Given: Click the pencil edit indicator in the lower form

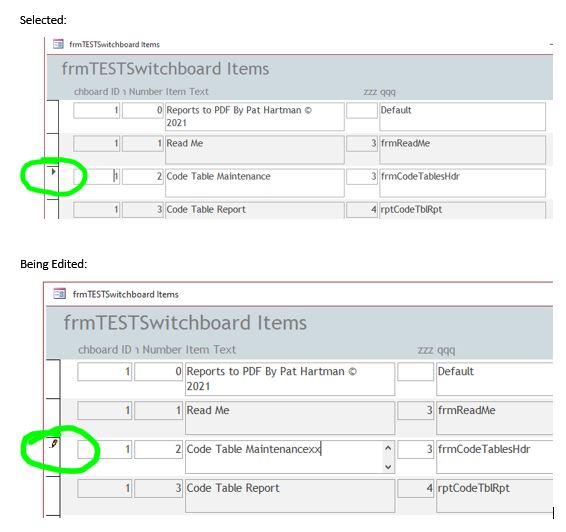Looking at the screenshot, I should click(54, 443).
